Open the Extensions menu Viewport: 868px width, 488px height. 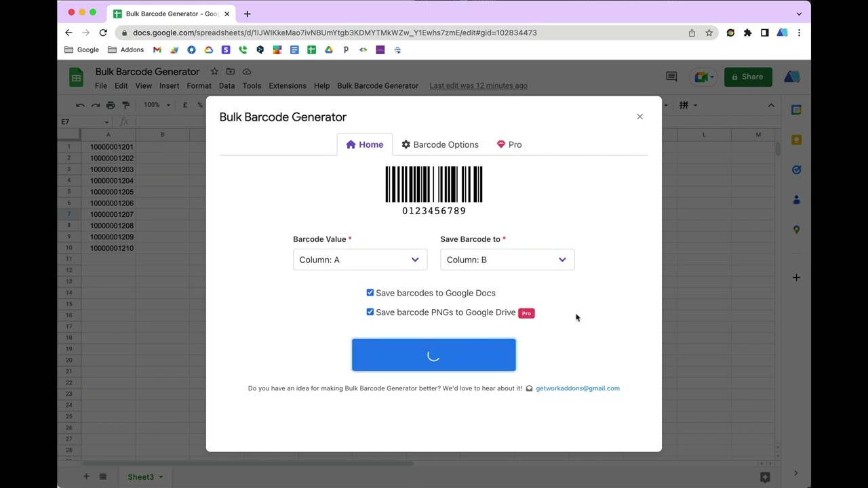(x=288, y=86)
